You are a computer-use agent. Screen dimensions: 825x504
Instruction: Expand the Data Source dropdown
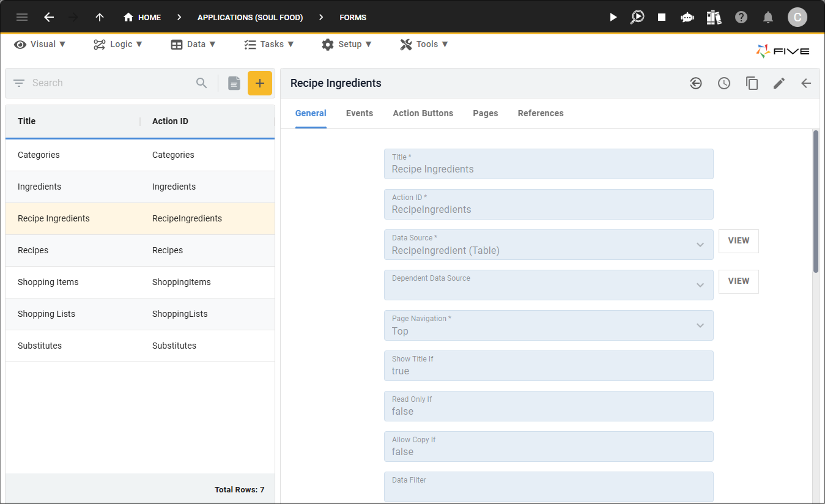point(700,245)
